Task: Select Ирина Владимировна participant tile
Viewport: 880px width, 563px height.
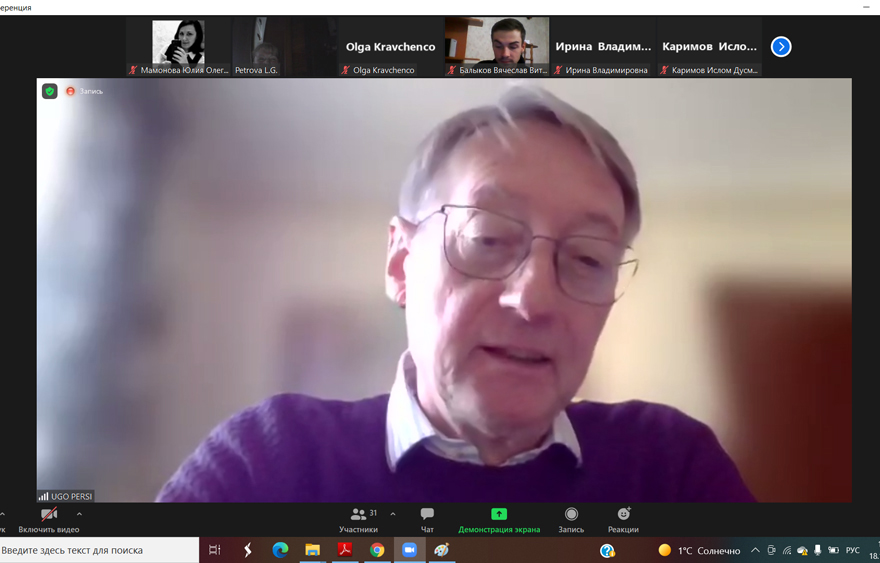Action: pyautogui.click(x=603, y=46)
